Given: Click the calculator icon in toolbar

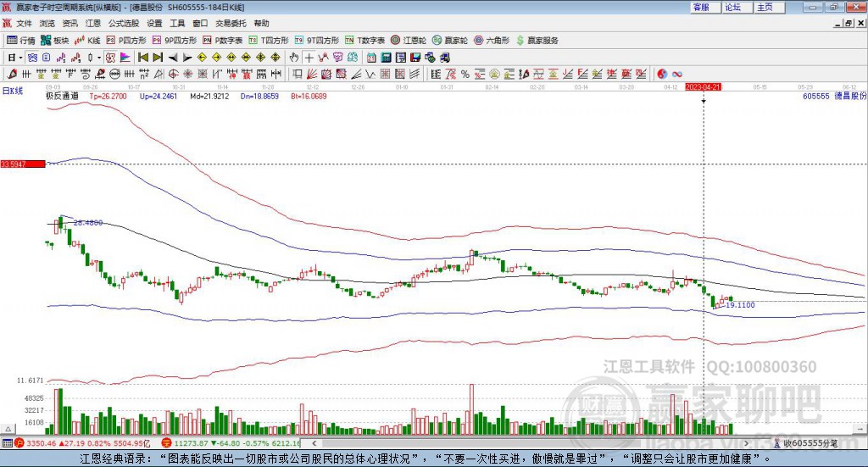Looking at the screenshot, I should 386,58.
